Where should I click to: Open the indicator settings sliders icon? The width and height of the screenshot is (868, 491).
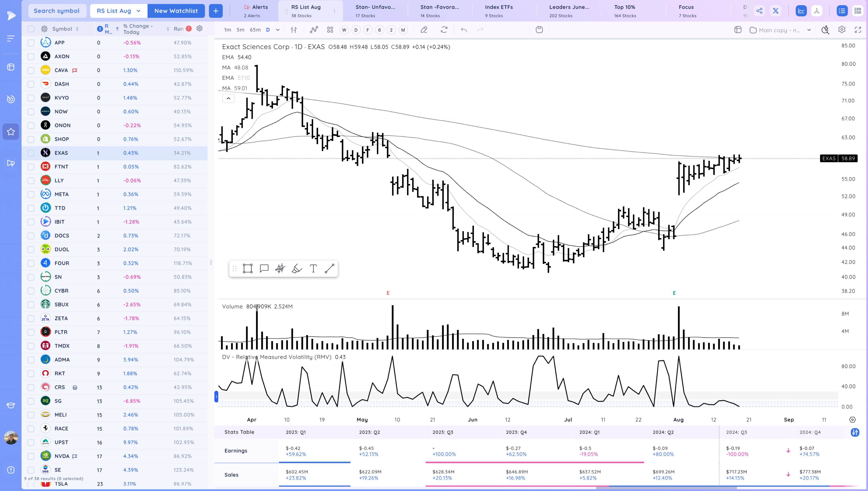(294, 30)
